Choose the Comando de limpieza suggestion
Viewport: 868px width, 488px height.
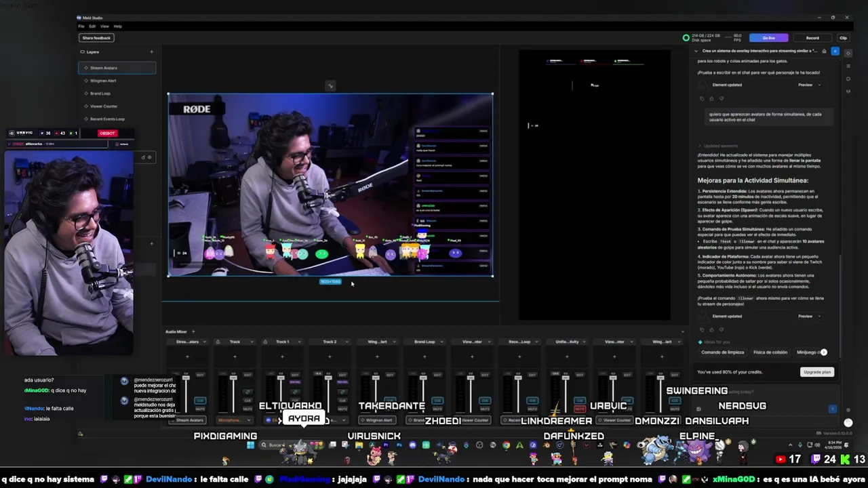723,352
